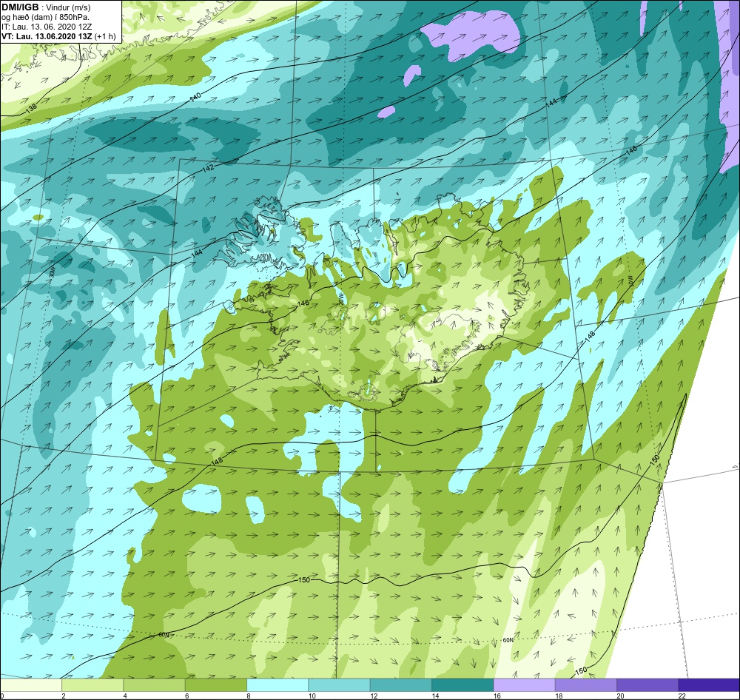Click the 10–12 m/s turquoise legend swatch

[x=340, y=684]
